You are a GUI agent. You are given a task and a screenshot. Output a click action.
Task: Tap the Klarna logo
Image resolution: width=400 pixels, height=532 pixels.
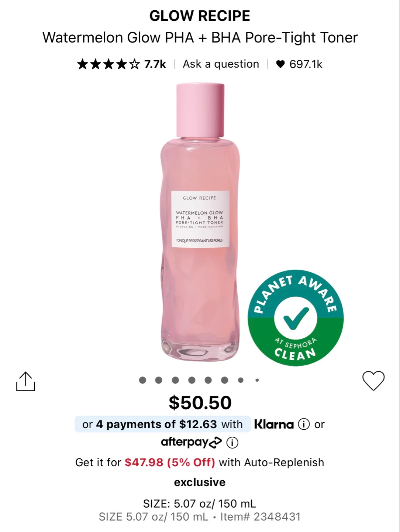click(274, 424)
